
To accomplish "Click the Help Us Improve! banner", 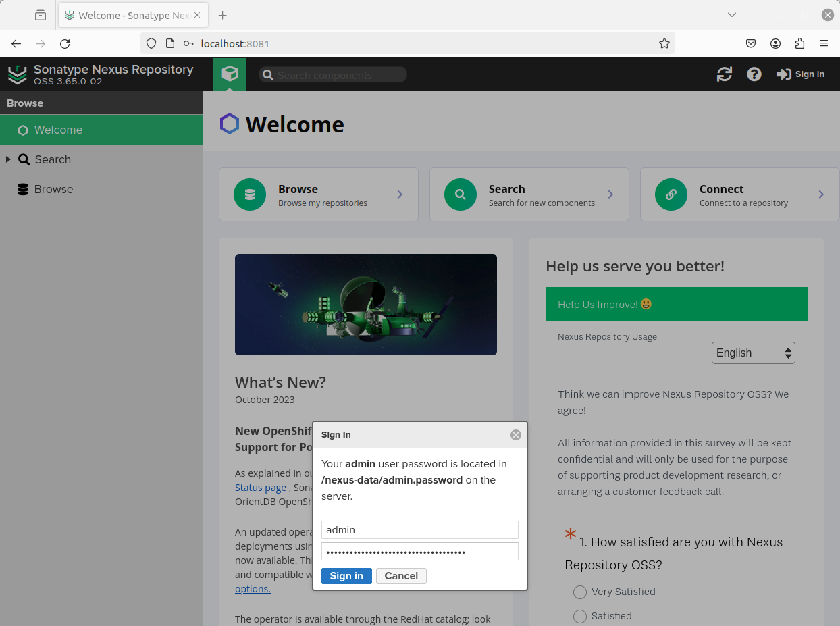I will click(677, 305).
